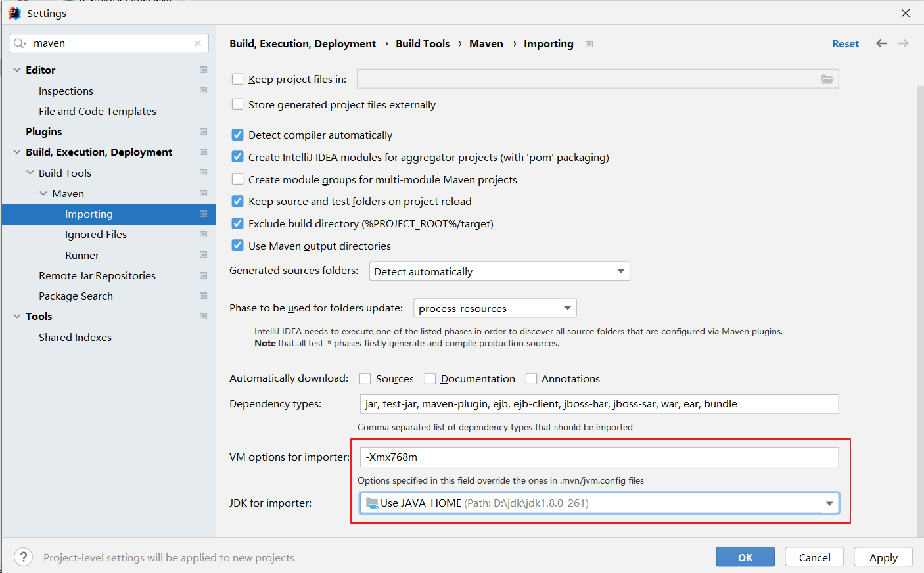Open Phase to be used for folders update dropdown
This screenshot has height=573, width=924.
point(495,308)
